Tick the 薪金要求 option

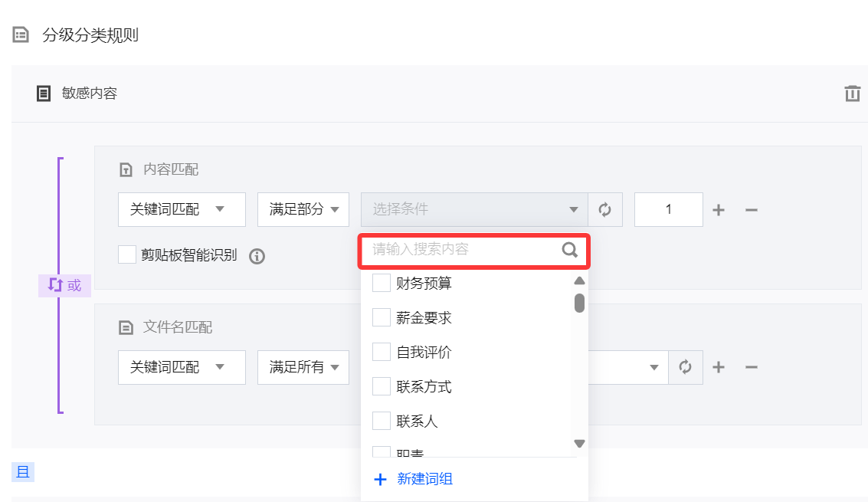(x=382, y=317)
